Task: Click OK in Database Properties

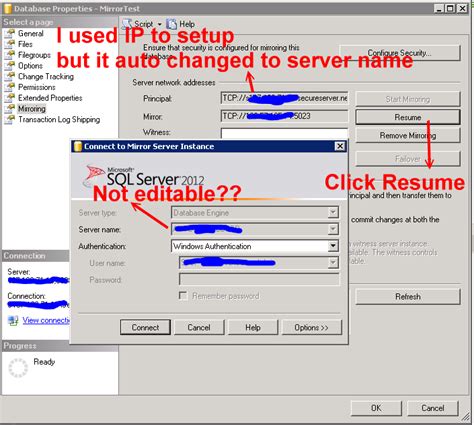Action: click(x=376, y=408)
